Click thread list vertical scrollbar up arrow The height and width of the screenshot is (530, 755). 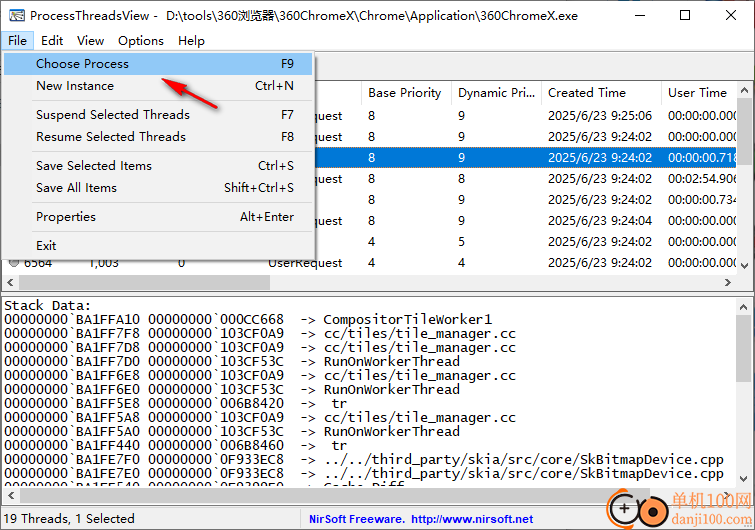(744, 90)
